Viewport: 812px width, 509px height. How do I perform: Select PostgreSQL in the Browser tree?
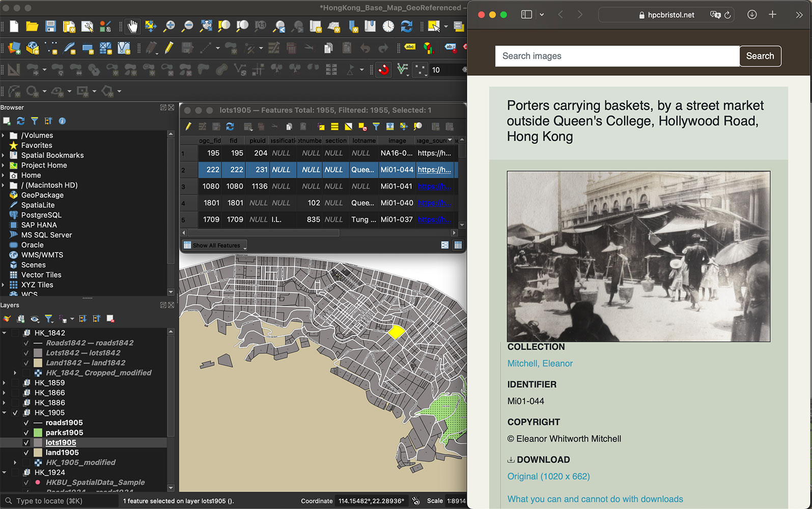41,215
